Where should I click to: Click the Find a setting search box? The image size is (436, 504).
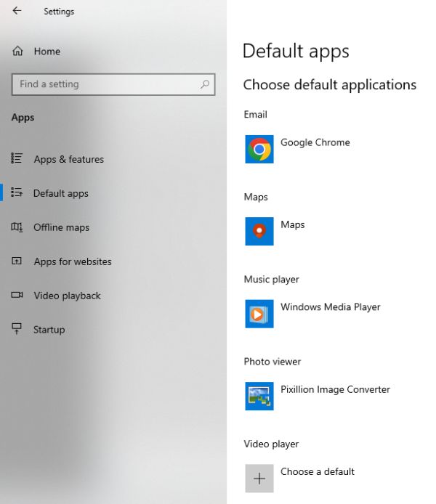[x=105, y=84]
